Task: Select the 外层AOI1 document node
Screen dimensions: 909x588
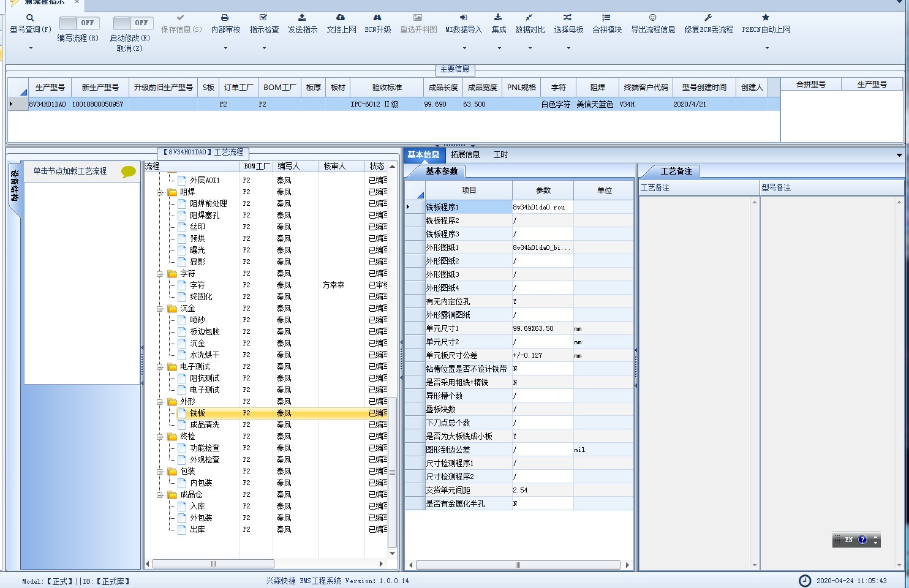Action: [205, 180]
